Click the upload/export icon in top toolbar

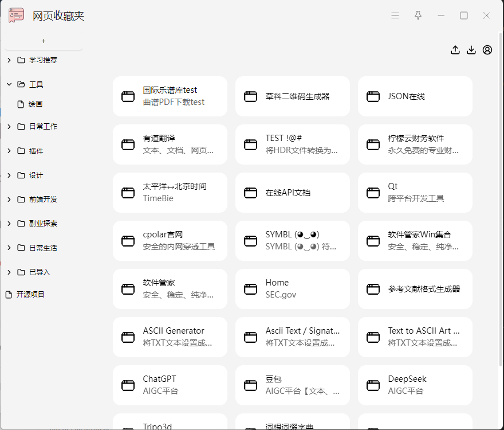coord(455,50)
